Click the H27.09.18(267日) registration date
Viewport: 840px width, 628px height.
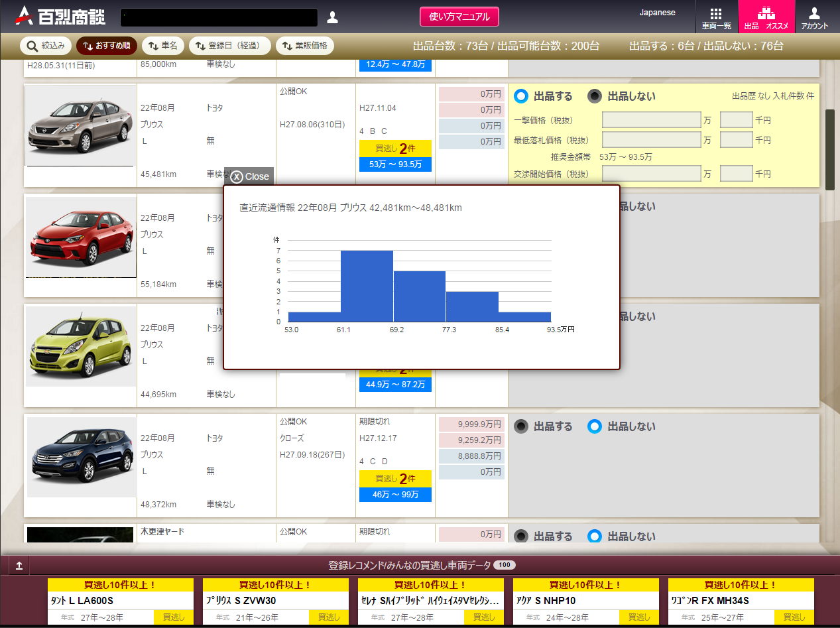[x=312, y=454]
